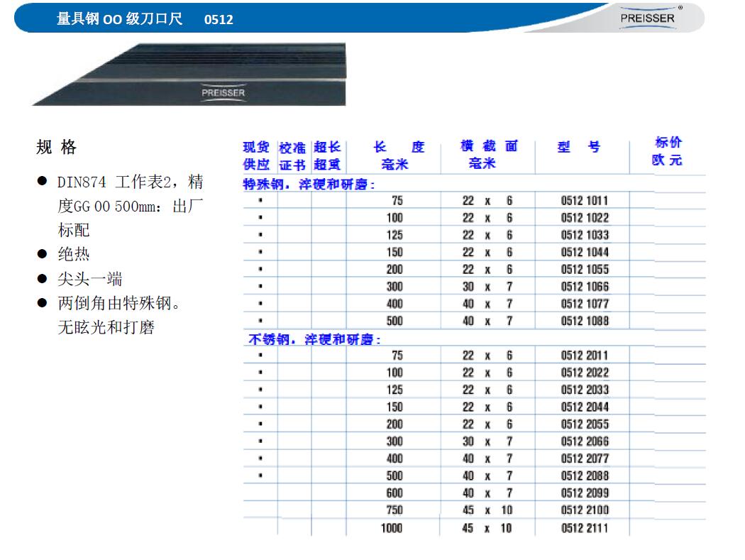745x560 pixels.
Task: Select the 超长超宽 column header
Action: (x=327, y=155)
